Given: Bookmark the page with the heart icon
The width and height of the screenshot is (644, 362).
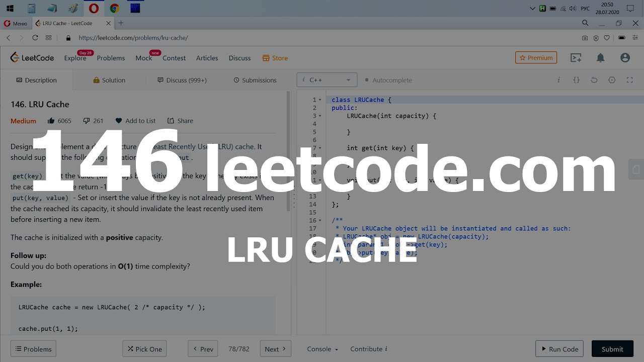Looking at the screenshot, I should click(x=607, y=38).
